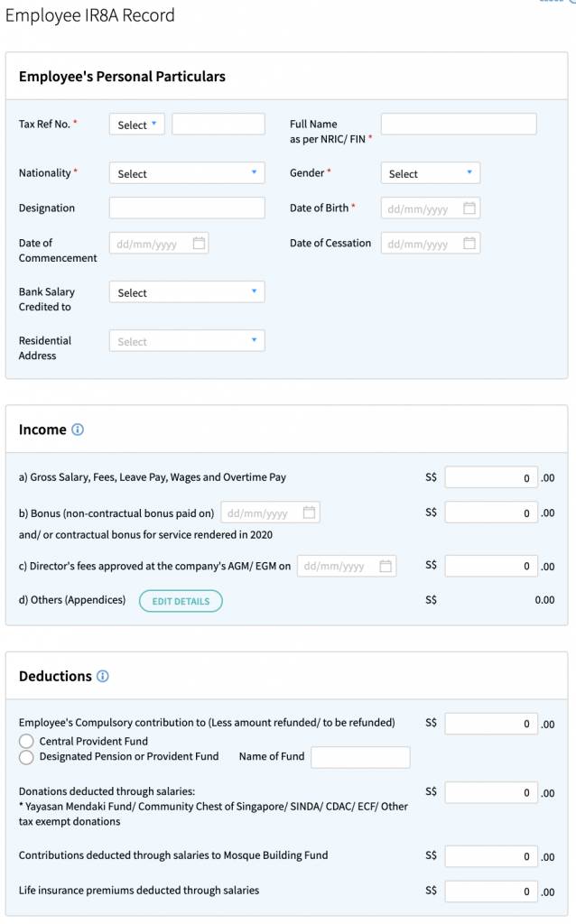The image size is (576, 924).
Task: Open the Residential Address dropdown
Action: pyautogui.click(x=187, y=341)
